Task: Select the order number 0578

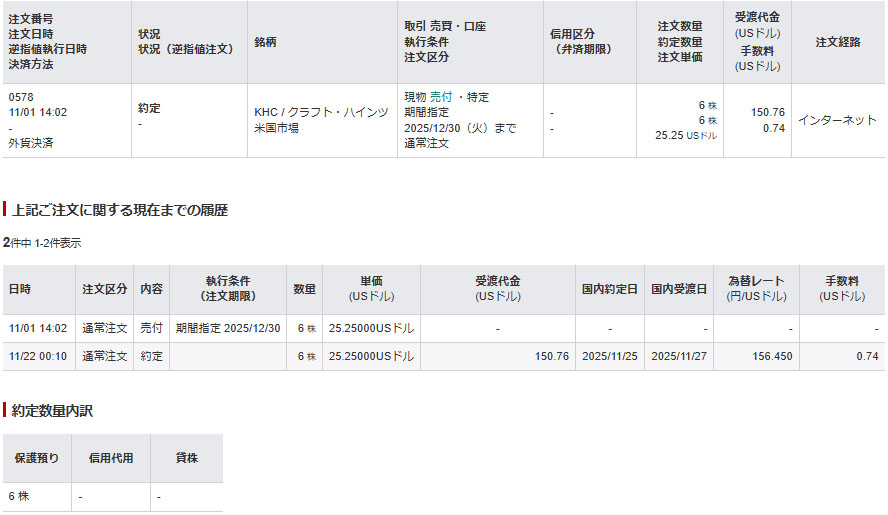Action: click(21, 97)
